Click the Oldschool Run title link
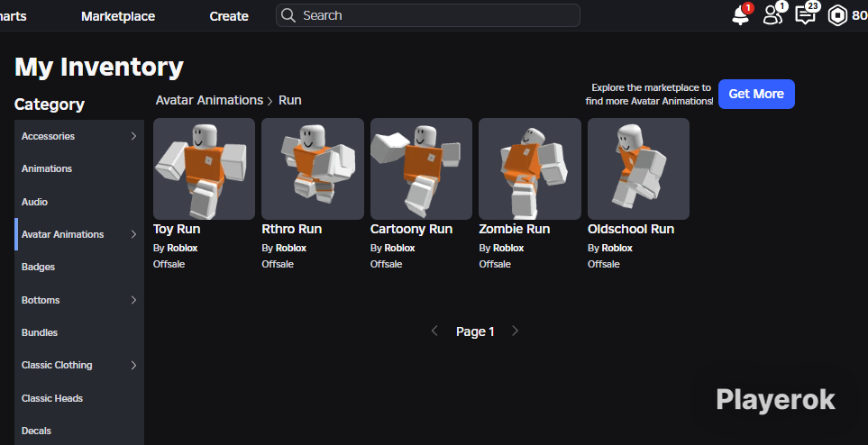Viewport: 868px width, 445px height. (631, 229)
